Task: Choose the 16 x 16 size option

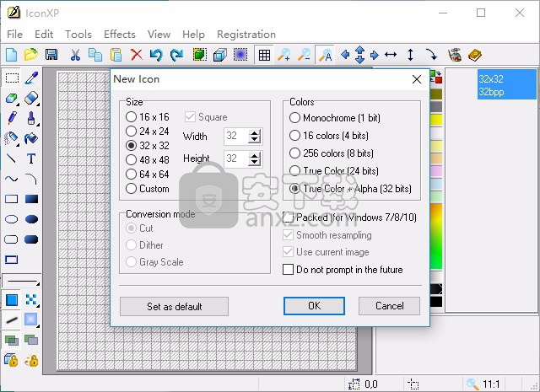Action: click(148, 117)
